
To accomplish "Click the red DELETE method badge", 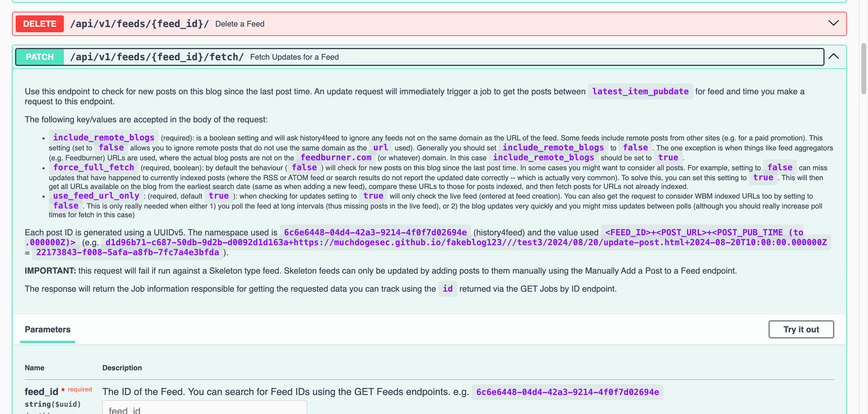I will 40,24.
